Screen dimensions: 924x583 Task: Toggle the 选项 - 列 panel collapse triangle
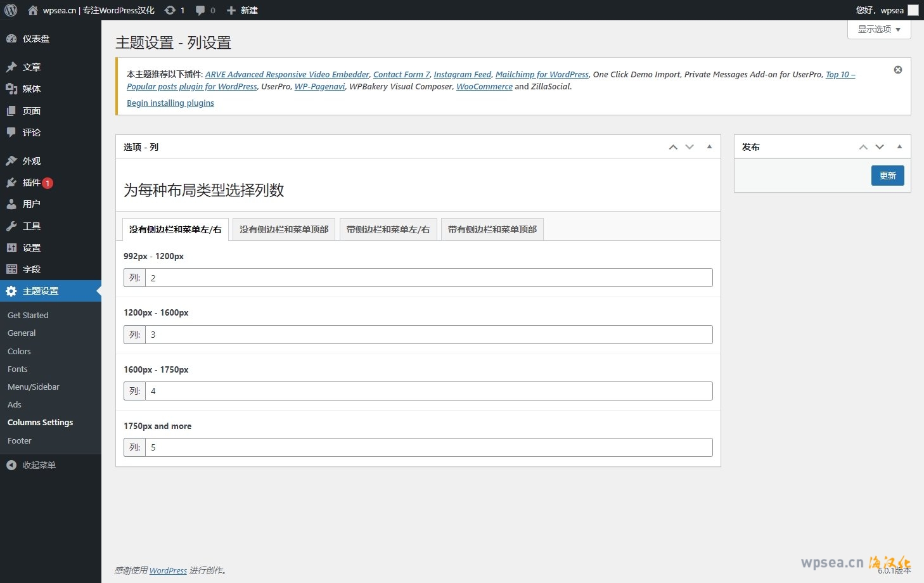709,147
